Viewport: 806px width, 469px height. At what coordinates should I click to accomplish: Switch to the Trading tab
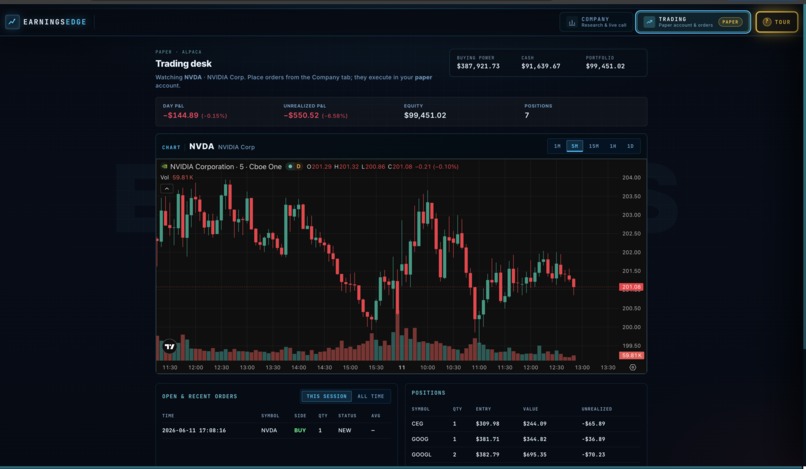692,22
